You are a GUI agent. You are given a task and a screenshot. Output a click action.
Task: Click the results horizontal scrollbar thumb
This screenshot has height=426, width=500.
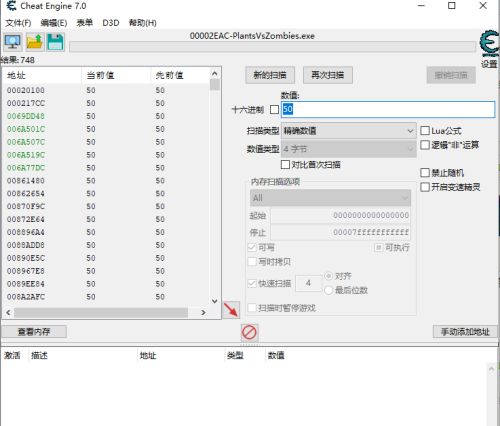[101, 313]
